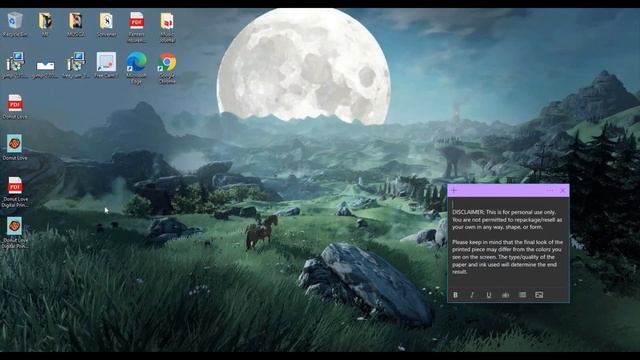Select the white tray-shaped desktop icon
The width and height of the screenshot is (640, 360).
[x=45, y=65]
